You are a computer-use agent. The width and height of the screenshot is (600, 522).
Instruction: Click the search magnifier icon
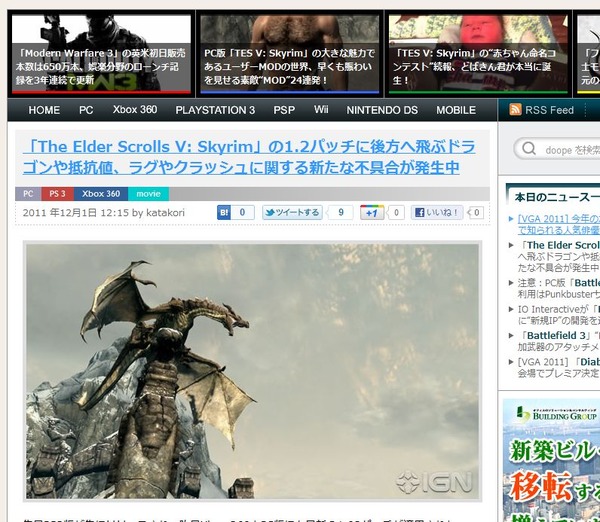pyautogui.click(x=529, y=148)
